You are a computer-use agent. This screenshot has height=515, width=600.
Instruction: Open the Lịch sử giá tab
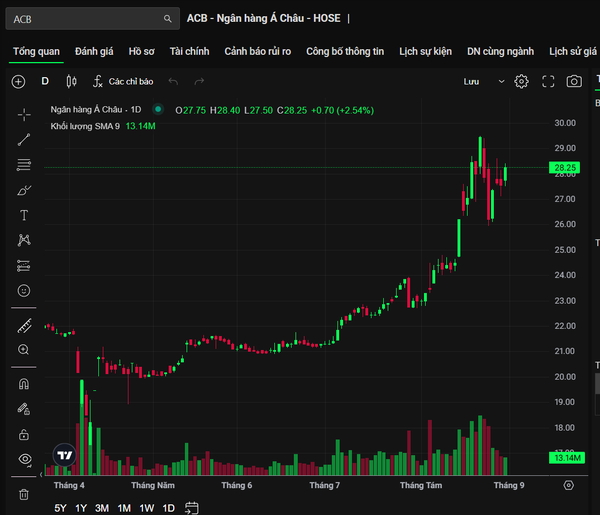(x=573, y=51)
